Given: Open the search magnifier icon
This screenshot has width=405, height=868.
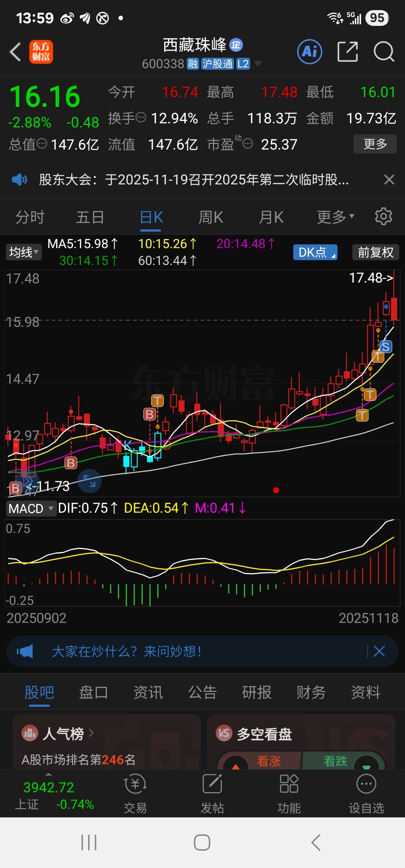Looking at the screenshot, I should click(384, 51).
